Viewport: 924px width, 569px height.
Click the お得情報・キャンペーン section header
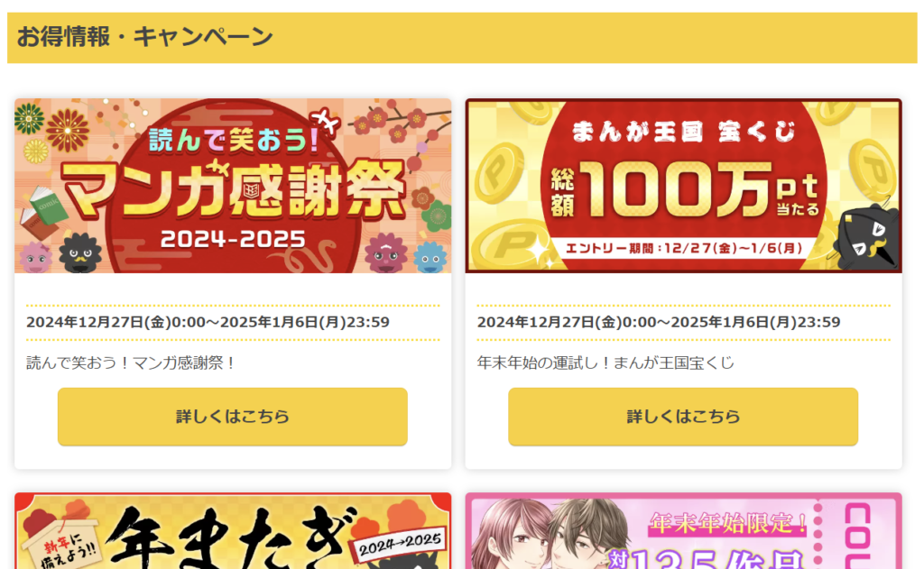click(462, 38)
